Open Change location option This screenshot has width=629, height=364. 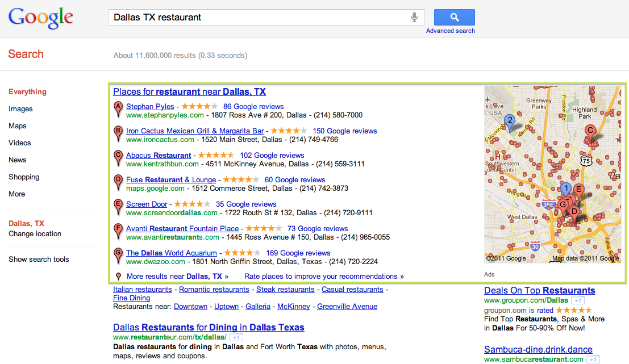pyautogui.click(x=35, y=234)
